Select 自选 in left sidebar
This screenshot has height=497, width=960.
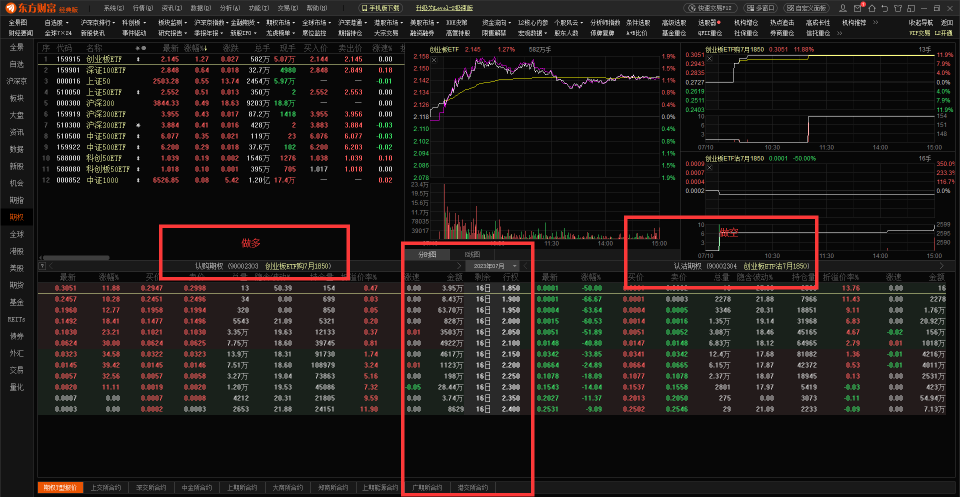17,64
